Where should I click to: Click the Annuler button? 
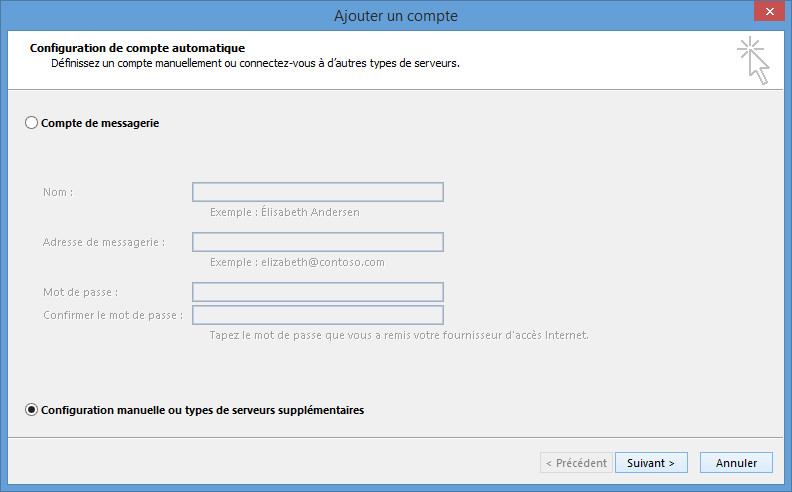click(736, 463)
